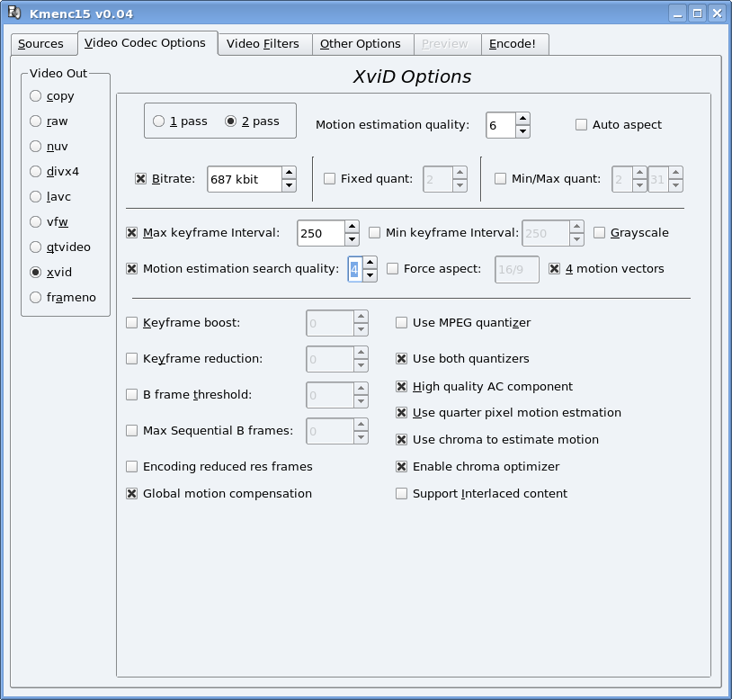
Task: Open the Video Filters tab
Action: click(265, 44)
